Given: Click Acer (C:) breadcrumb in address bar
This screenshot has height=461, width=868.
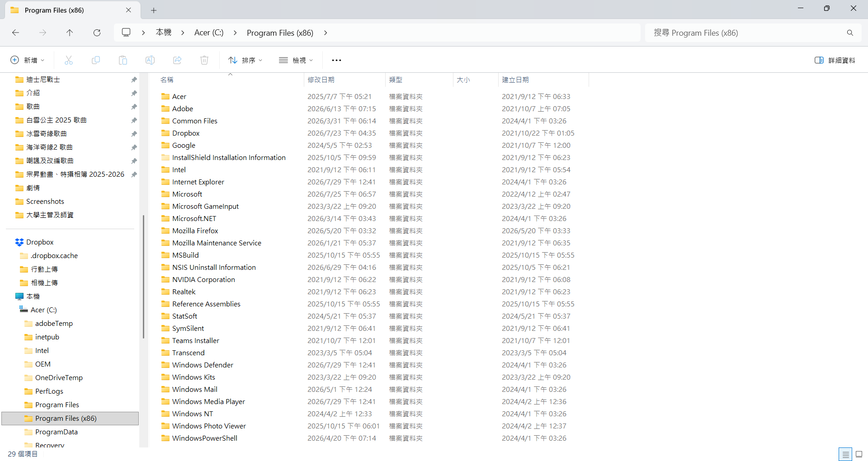Looking at the screenshot, I should (209, 33).
